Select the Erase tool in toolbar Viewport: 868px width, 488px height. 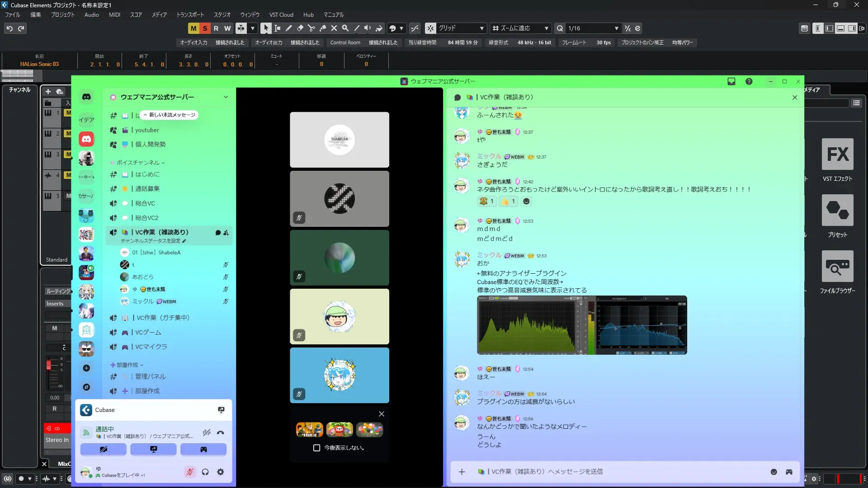(x=300, y=28)
